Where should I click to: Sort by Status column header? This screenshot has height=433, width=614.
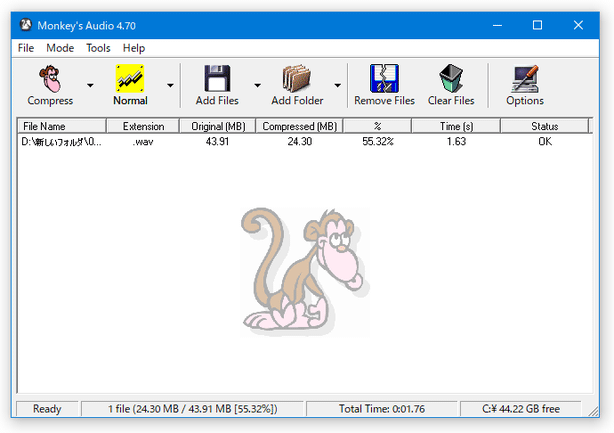pyautogui.click(x=545, y=126)
